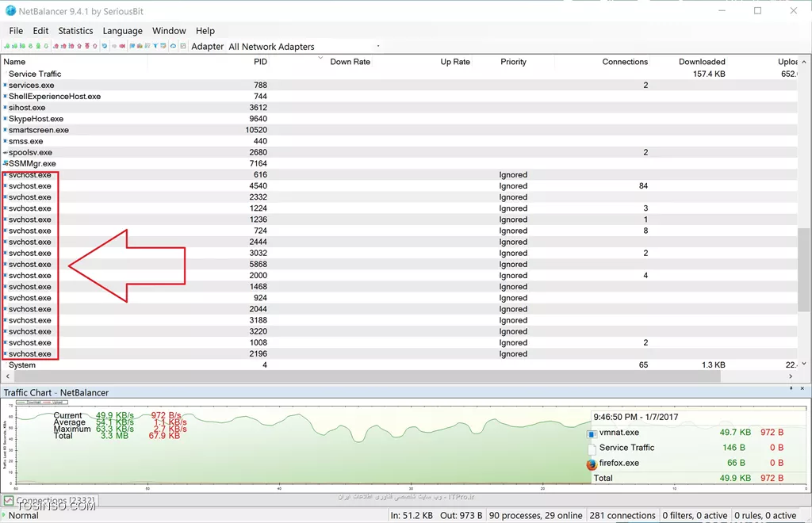Viewport: 812px width, 523px height.
Task: Click the vertical scrollbar thumb of process list
Action: coord(803,270)
